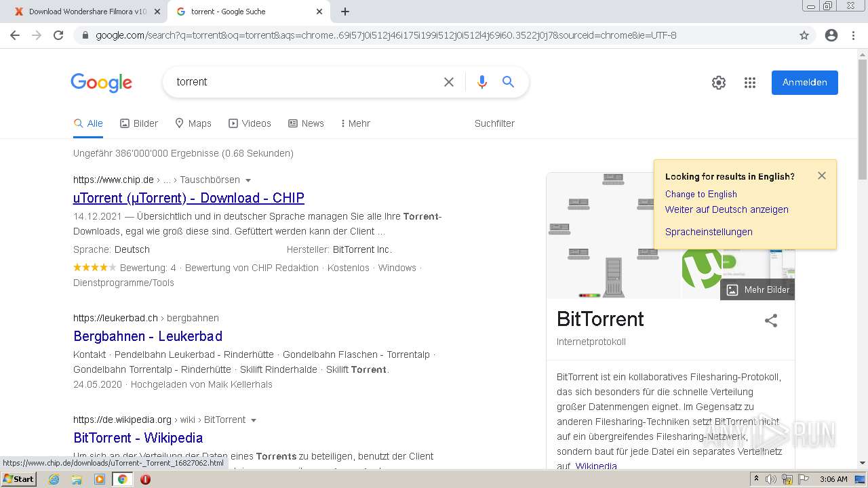This screenshot has height=488, width=868.
Task: Open the file explorer taskbar icon
Action: point(77,479)
